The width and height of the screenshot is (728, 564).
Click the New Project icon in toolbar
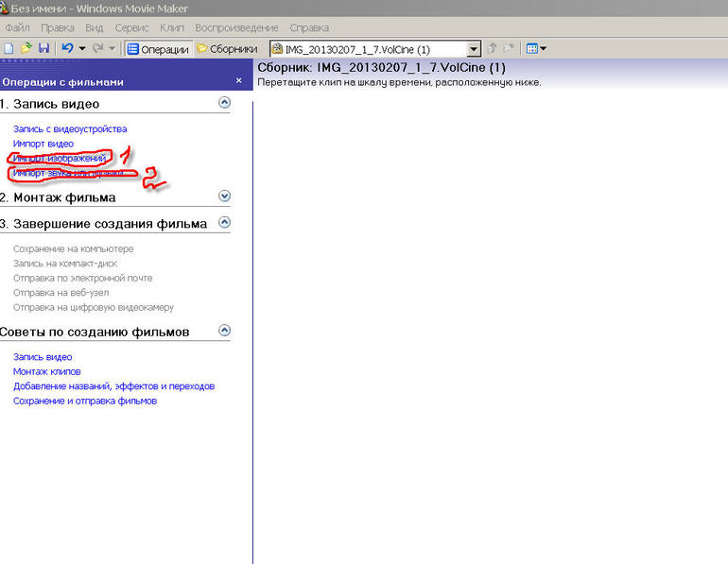pyautogui.click(x=9, y=48)
